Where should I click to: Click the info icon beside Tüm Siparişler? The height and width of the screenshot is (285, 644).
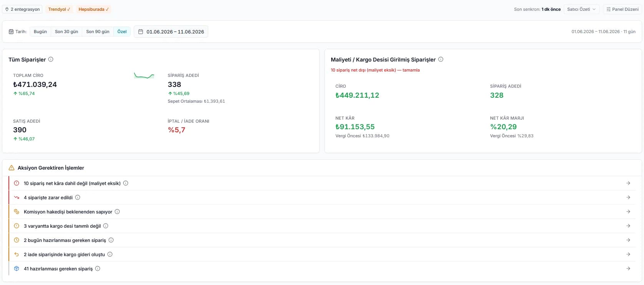pos(51,59)
